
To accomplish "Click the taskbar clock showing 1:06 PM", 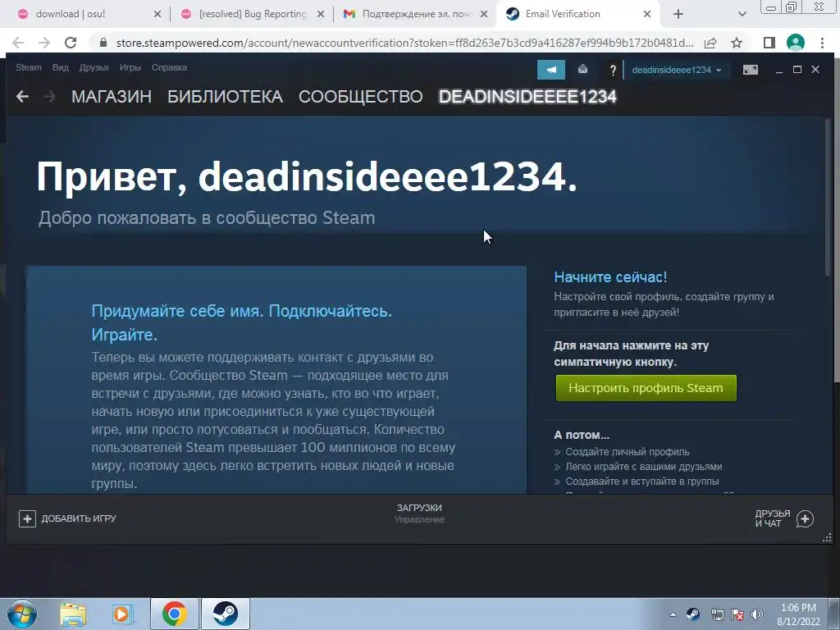I will pyautogui.click(x=798, y=614).
